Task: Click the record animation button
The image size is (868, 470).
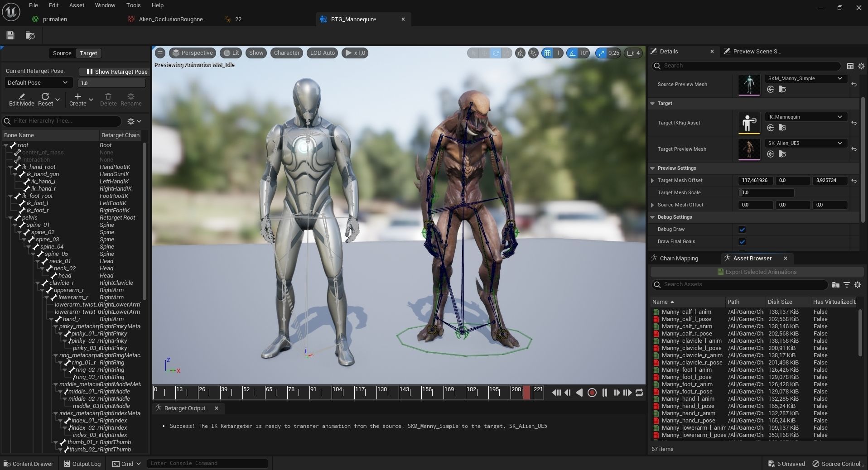Action: [592, 393]
